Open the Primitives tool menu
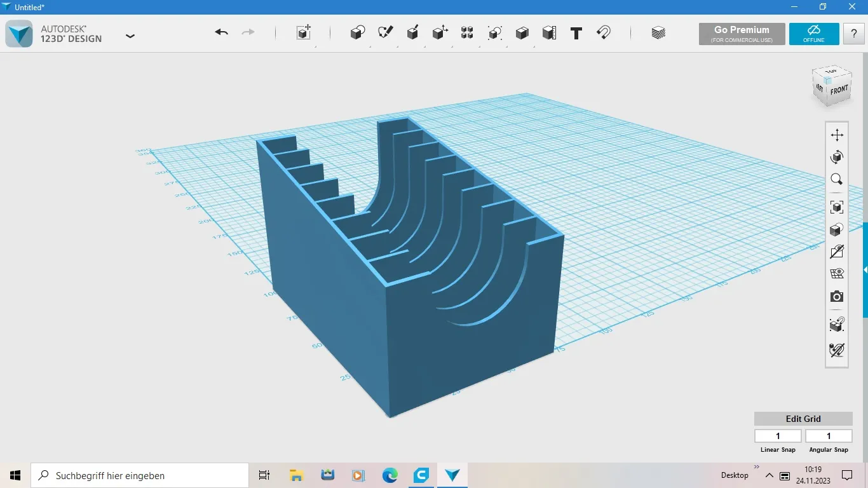Screen dimensions: 868x488 click(x=358, y=33)
